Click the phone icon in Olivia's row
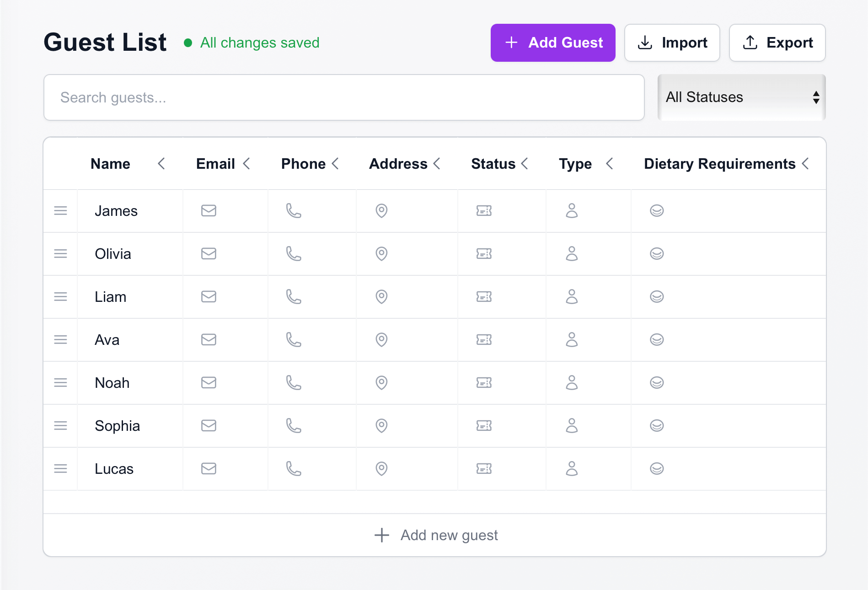The height and width of the screenshot is (590, 868). [x=293, y=254]
